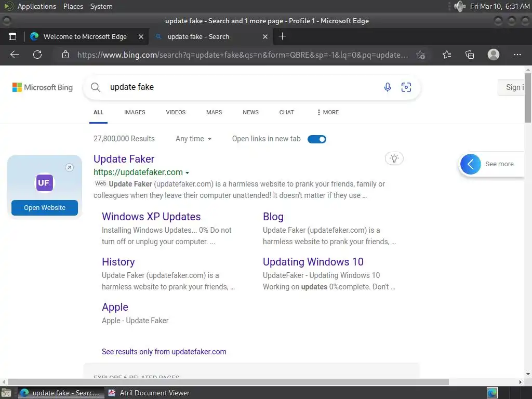Image resolution: width=532 pixels, height=399 pixels.
Task: Open the Windows XP Updates link
Action: pos(151,217)
